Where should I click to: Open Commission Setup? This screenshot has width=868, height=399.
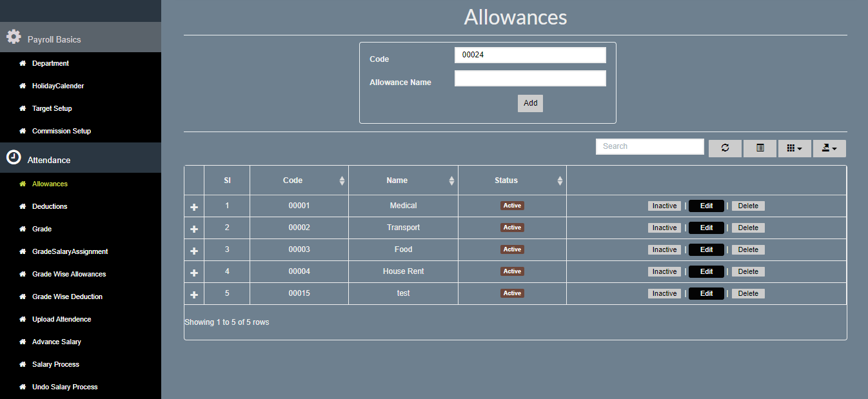pos(61,131)
